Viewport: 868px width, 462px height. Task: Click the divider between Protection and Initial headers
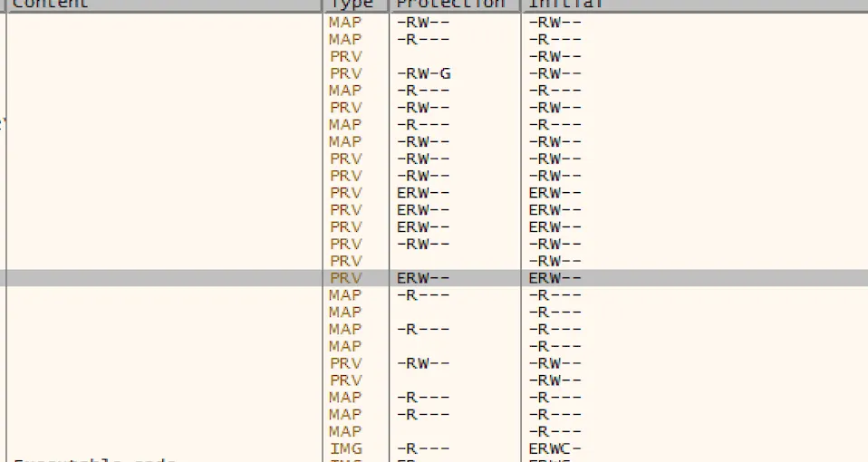[x=521, y=4]
